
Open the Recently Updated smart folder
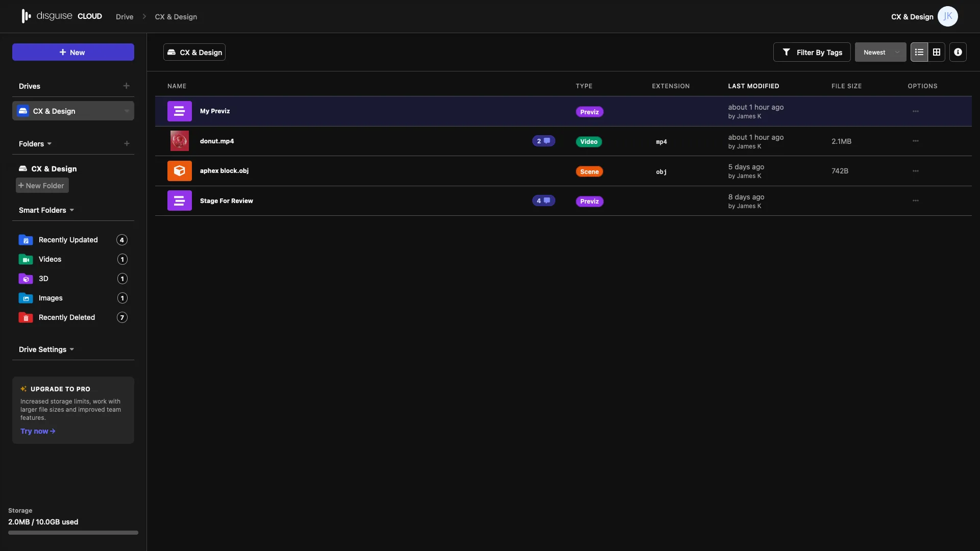pos(68,240)
